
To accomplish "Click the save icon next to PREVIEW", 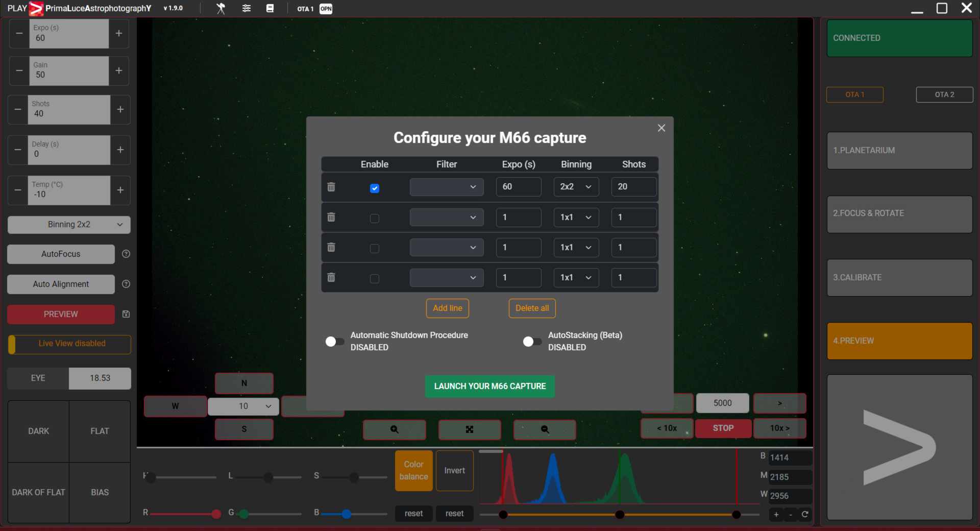I will (126, 314).
